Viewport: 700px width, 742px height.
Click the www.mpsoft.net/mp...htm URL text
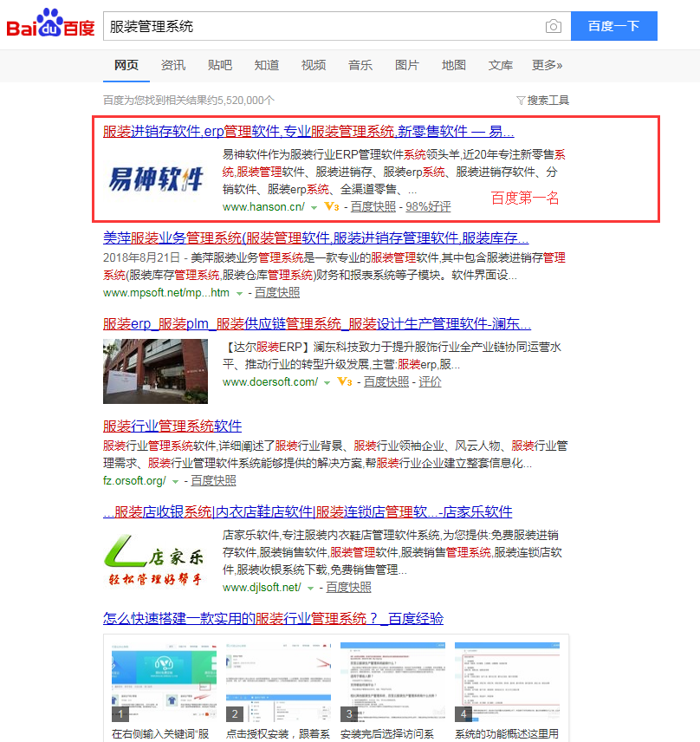tap(166, 293)
